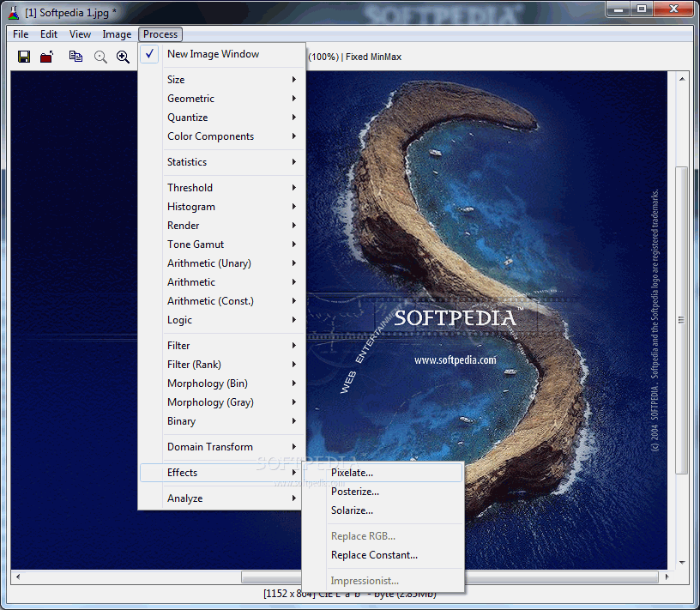Toggle the New Image Window check item
Viewport: 700px width, 610px height.
[222, 54]
